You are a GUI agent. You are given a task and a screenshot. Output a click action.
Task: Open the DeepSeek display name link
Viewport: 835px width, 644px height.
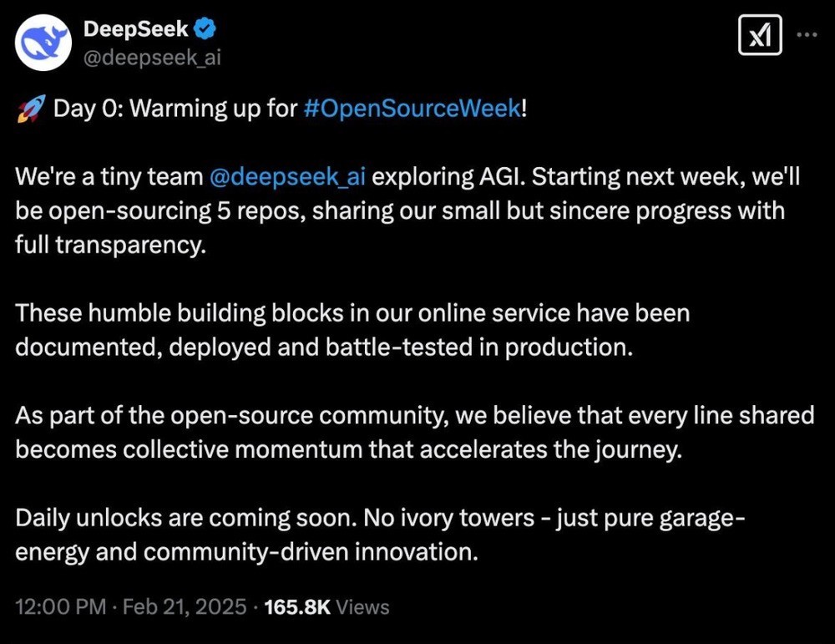(x=136, y=29)
